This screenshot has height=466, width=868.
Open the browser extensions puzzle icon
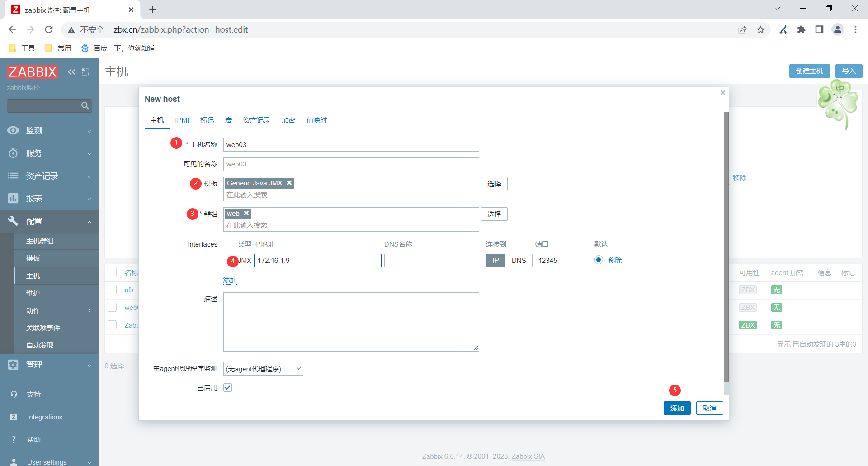tap(801, 30)
